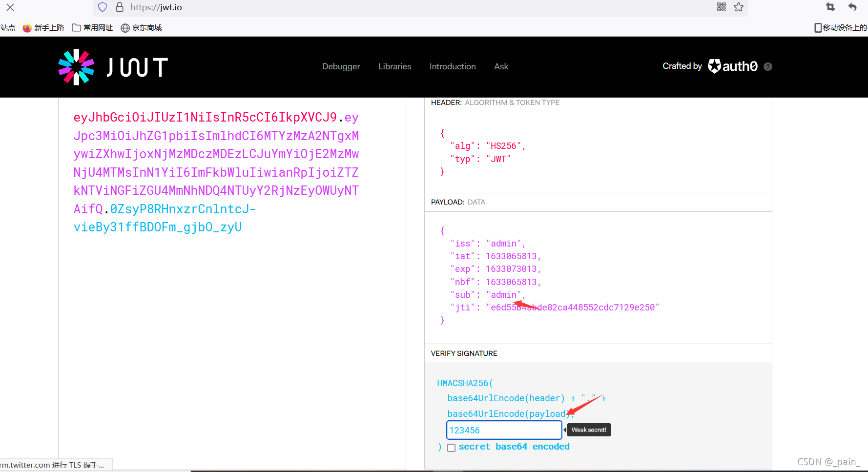868x472 pixels.
Task: Focus the secret field containing 123456
Action: [504, 430]
